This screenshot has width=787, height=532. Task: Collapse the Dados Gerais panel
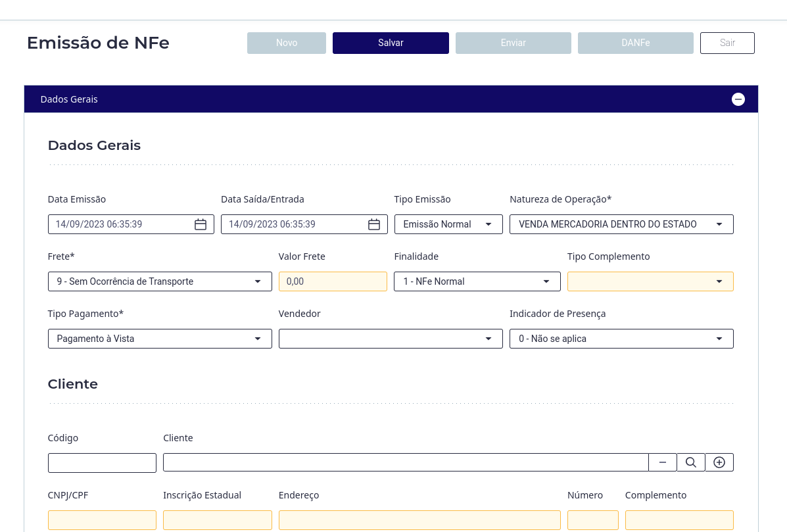click(738, 99)
